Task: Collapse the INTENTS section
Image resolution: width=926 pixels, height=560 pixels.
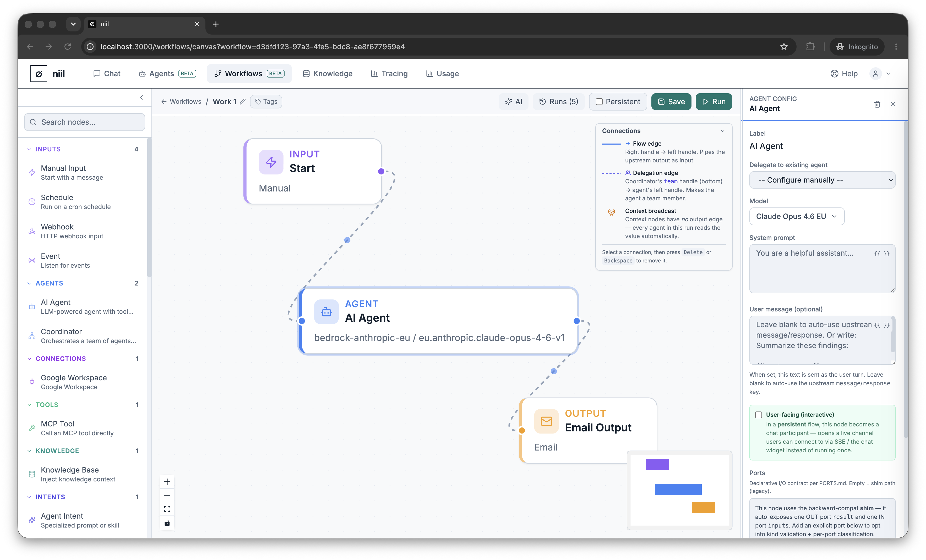Action: pos(29,497)
